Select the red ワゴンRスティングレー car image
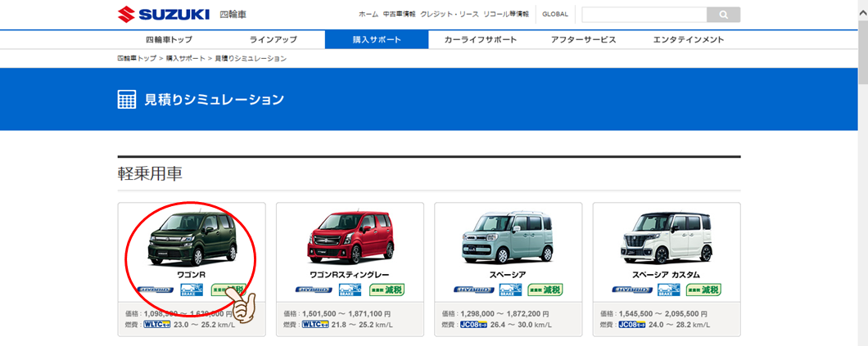Viewport: 868px width, 346px height. pyautogui.click(x=350, y=236)
